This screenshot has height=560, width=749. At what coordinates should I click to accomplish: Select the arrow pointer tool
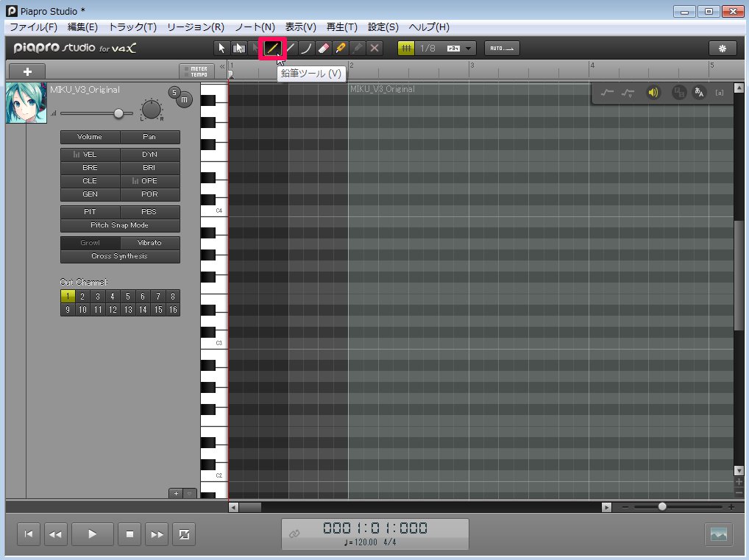[221, 49]
